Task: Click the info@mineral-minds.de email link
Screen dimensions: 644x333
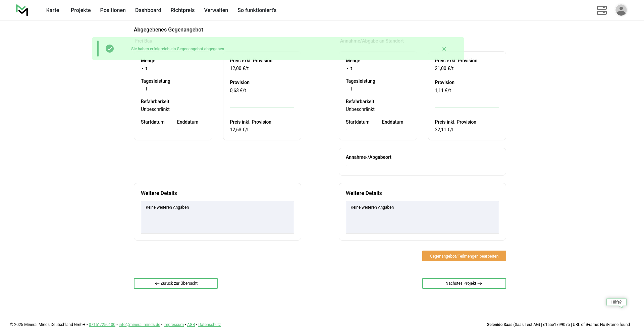Action: pos(139,325)
